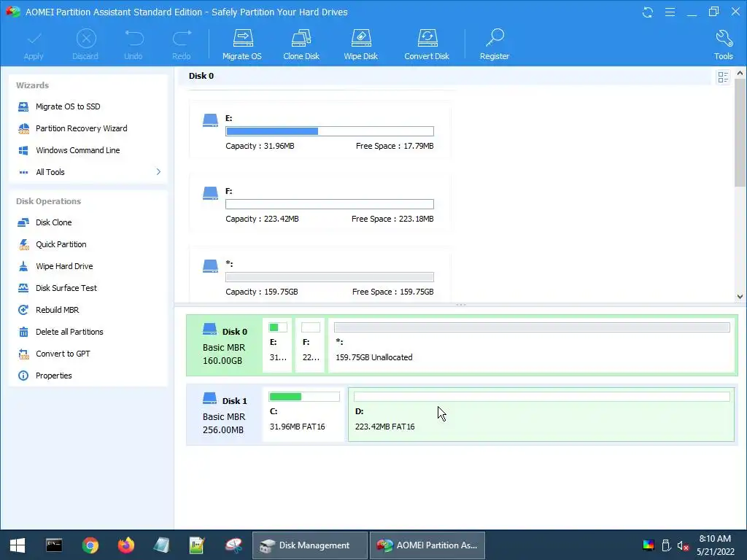Select Wipe Disk in the toolbar
747x560 pixels.
[360, 44]
